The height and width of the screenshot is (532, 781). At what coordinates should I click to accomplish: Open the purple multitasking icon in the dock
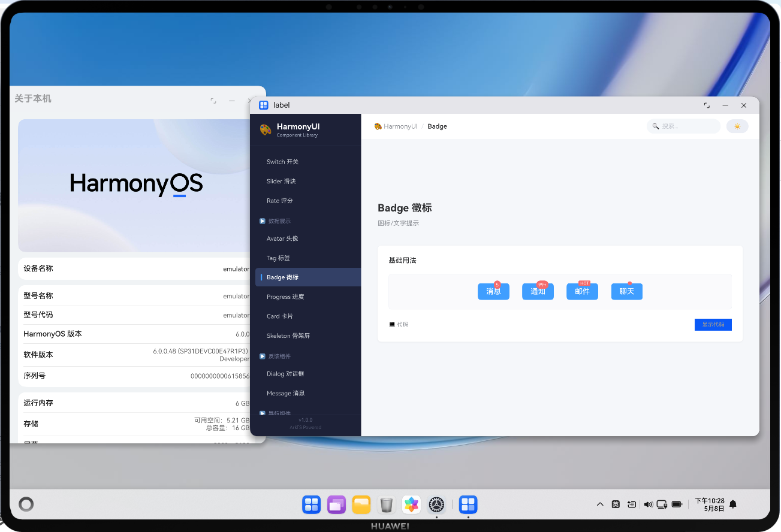click(337, 504)
